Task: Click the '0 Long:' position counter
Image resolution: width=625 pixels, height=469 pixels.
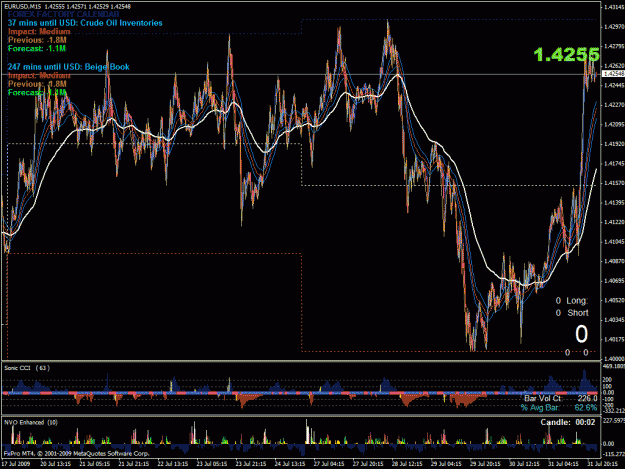Action: tap(572, 301)
